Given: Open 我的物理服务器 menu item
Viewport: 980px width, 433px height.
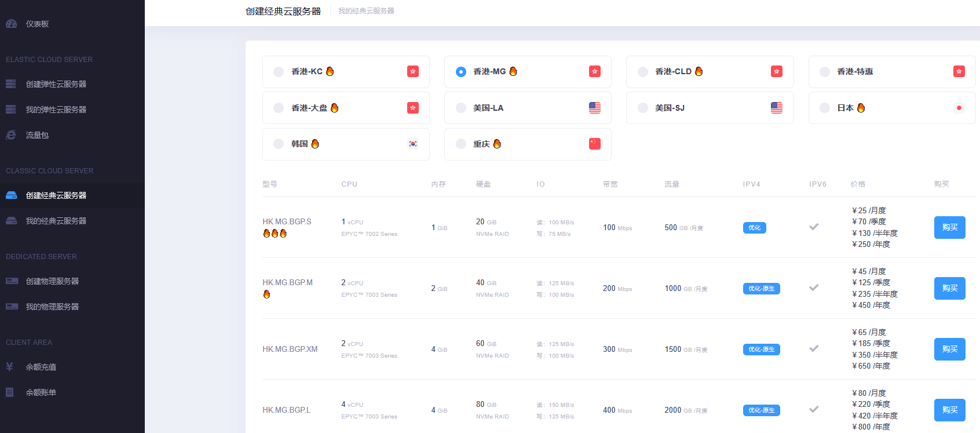Looking at the screenshot, I should pyautogui.click(x=72, y=307).
